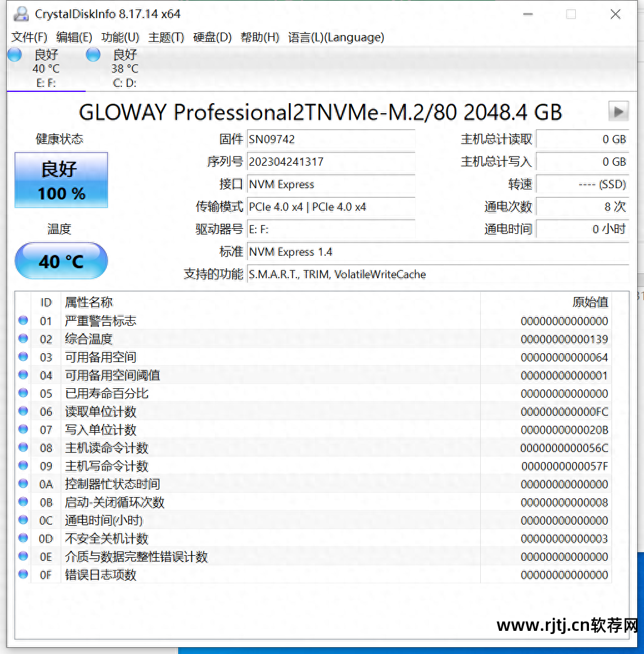Image resolution: width=644 pixels, height=654 pixels.
Task: Open the 主题(T) theme menu
Action: 166,37
